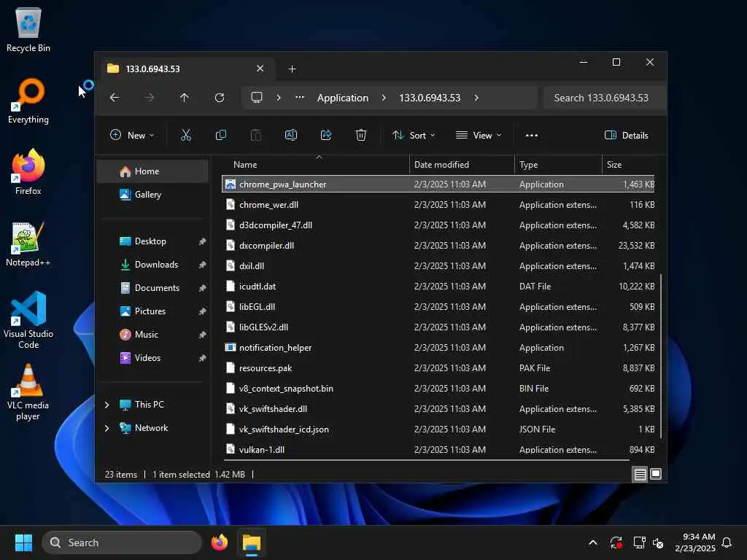The image size is (747, 560).
Task: Open Windows Start menu button
Action: 23,542
